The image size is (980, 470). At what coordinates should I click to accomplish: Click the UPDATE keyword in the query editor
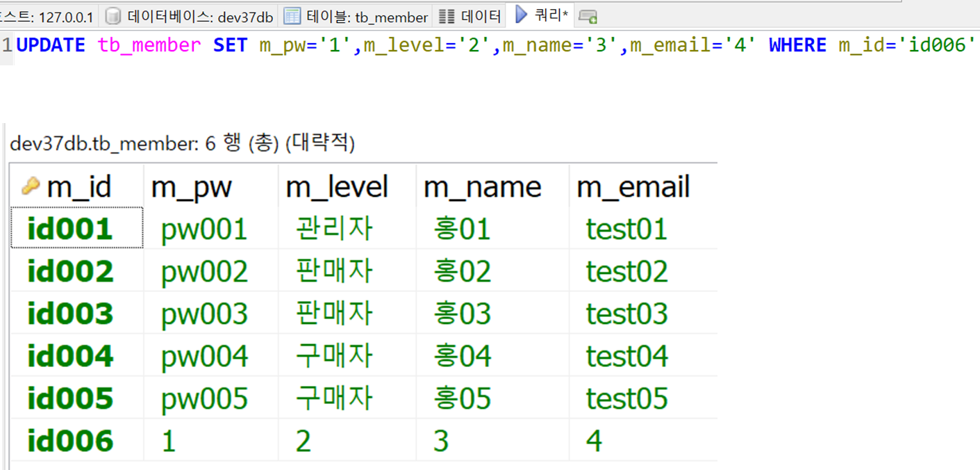(x=51, y=45)
